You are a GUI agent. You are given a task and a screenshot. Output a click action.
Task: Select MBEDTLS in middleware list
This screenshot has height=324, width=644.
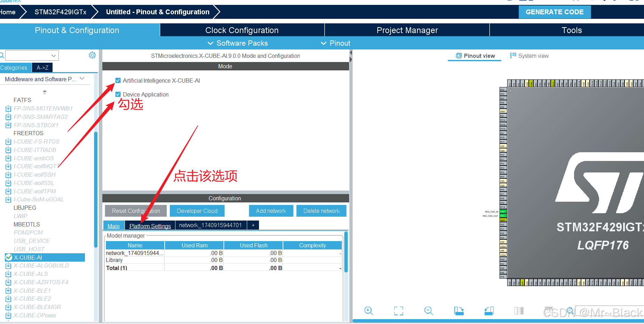pyautogui.click(x=26, y=224)
